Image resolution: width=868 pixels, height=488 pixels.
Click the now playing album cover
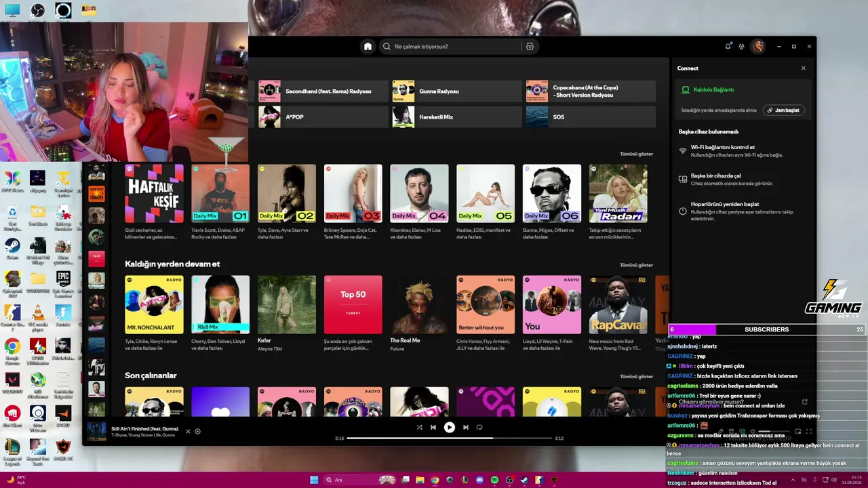(96, 431)
